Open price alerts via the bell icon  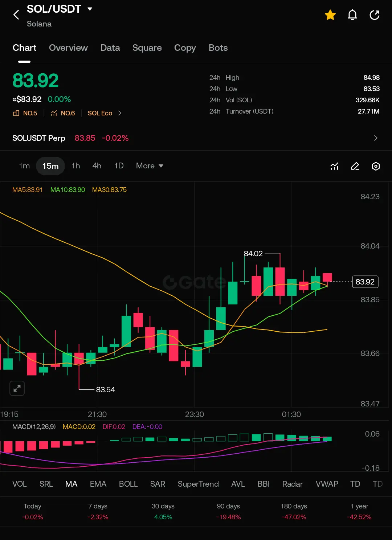pos(352,15)
